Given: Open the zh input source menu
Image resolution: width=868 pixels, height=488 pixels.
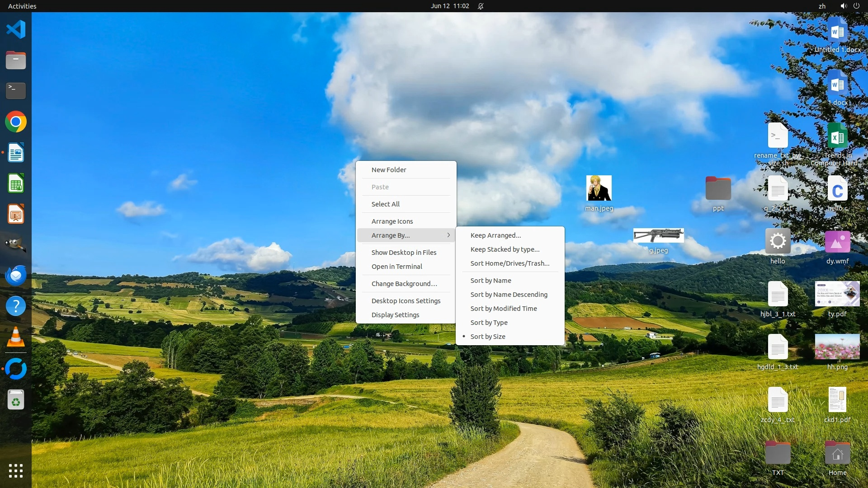Looking at the screenshot, I should [x=822, y=6].
